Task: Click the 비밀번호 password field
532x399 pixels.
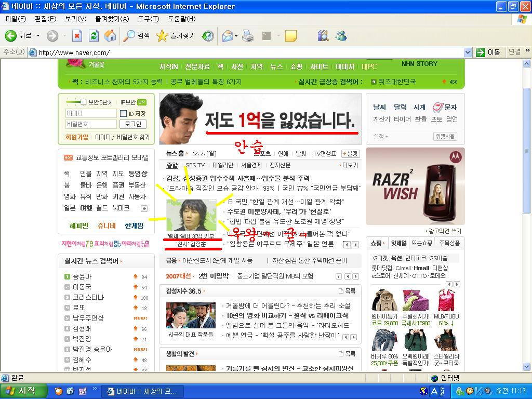Action: click(x=91, y=124)
